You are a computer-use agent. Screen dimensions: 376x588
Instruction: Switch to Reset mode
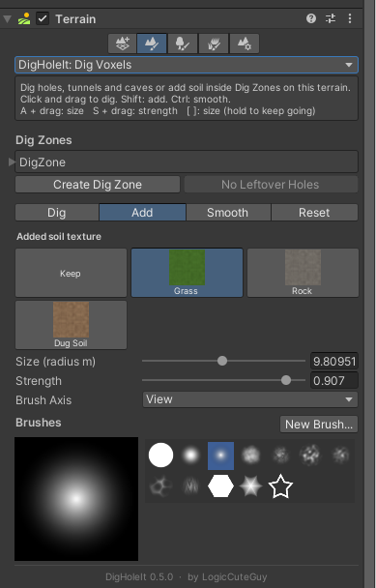pos(314,213)
